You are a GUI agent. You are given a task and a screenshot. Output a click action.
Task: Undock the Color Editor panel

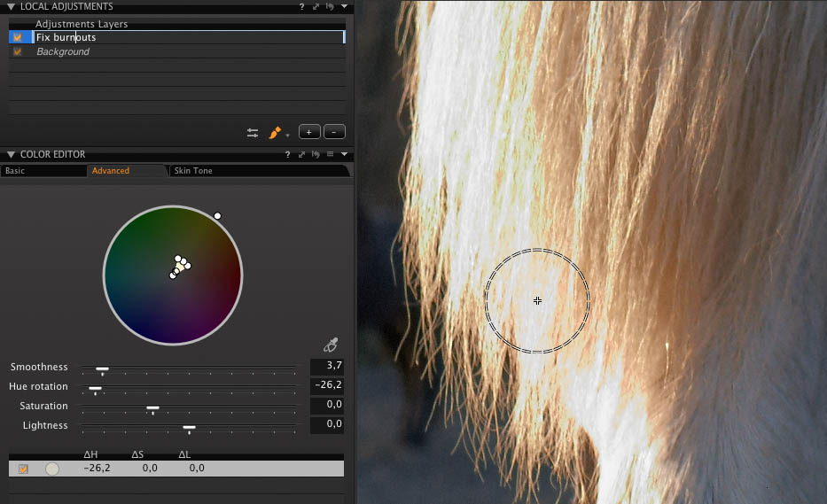(302, 154)
